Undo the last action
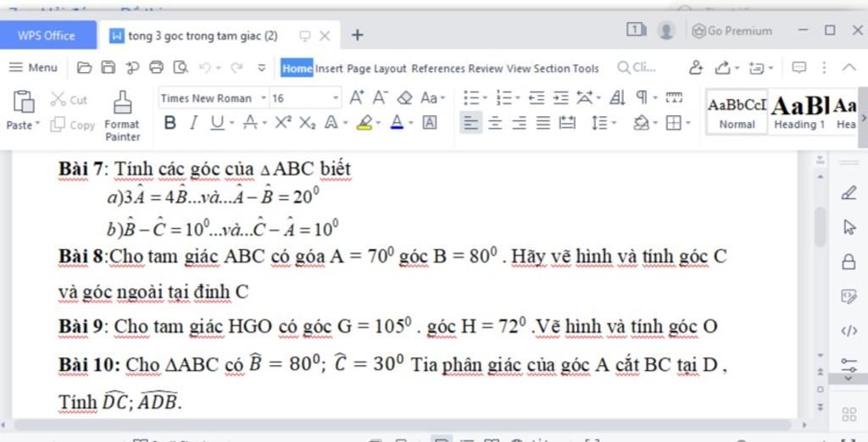 point(205,68)
